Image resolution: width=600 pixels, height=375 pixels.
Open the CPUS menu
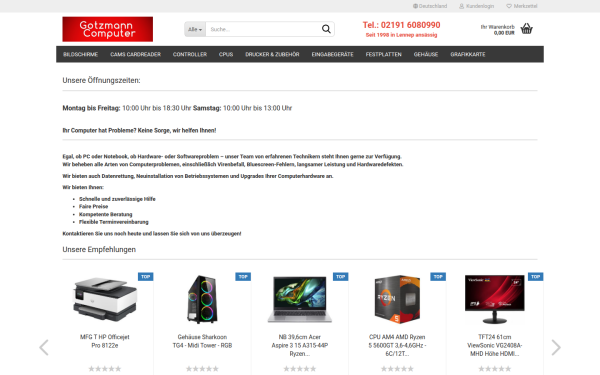pos(226,54)
